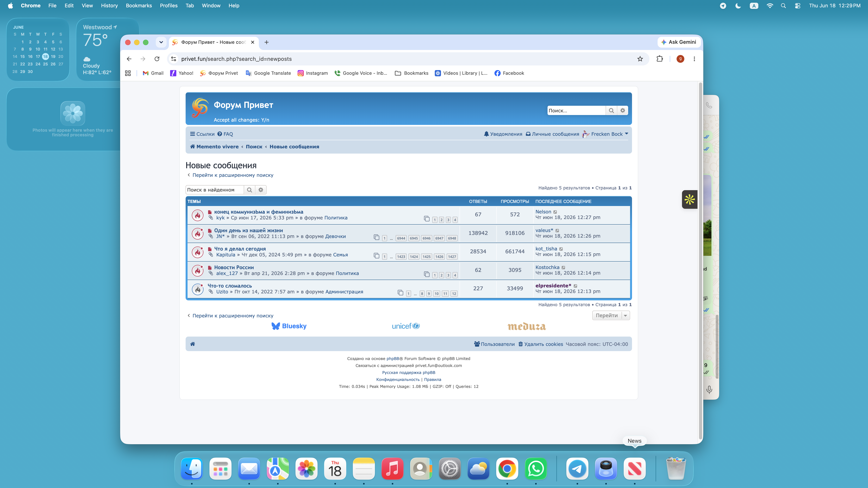Click unread flame icon for Новости России topic
Screen dimensions: 868x488
click(x=198, y=271)
